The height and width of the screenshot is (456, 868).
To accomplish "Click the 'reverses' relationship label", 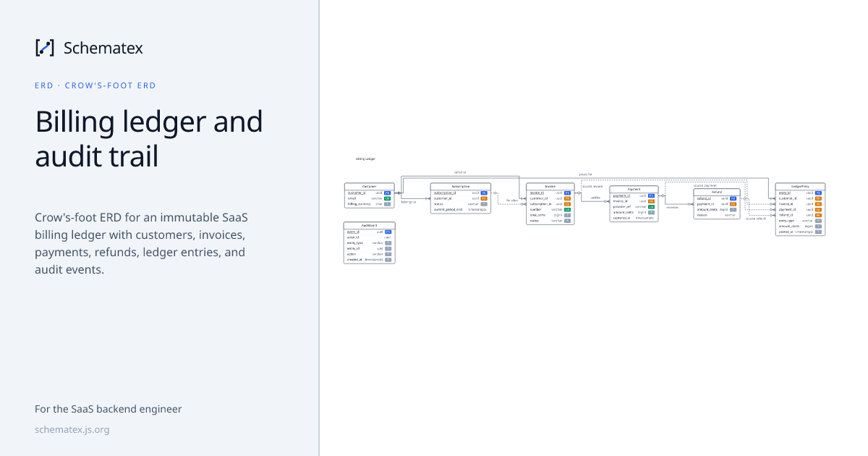I will pos(673,207).
